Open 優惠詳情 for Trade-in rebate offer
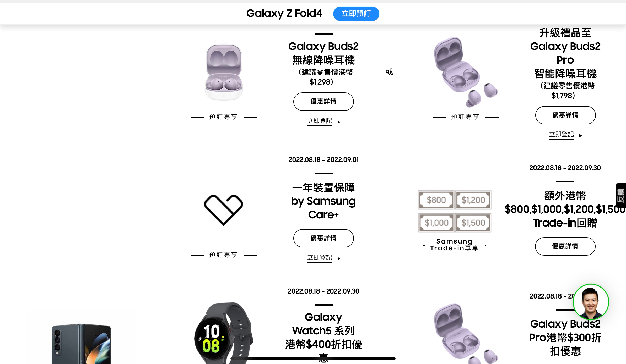 click(565, 246)
